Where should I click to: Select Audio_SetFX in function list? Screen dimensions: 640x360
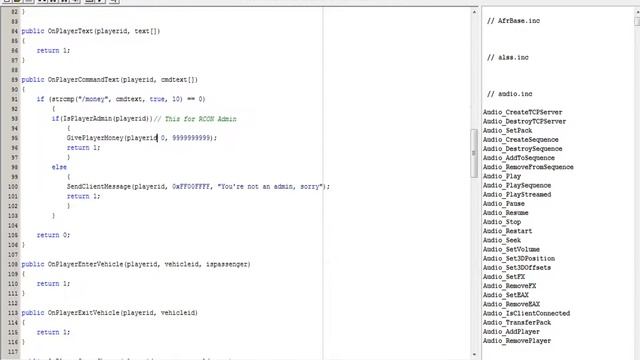pos(504,277)
